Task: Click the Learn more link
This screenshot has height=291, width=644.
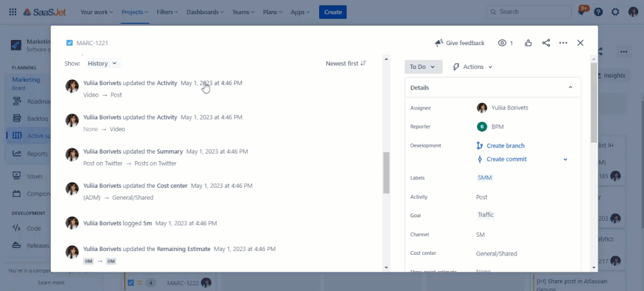Action: 52,283
